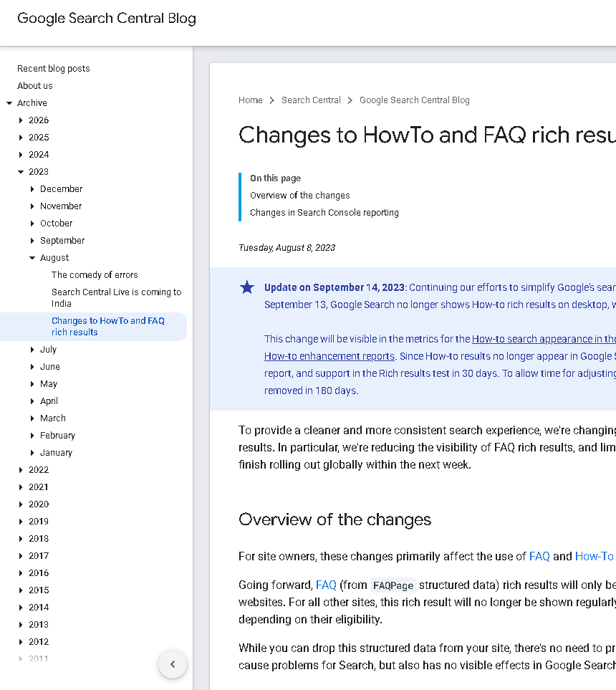
Task: Expand the 2012 archive year
Action: (21, 641)
